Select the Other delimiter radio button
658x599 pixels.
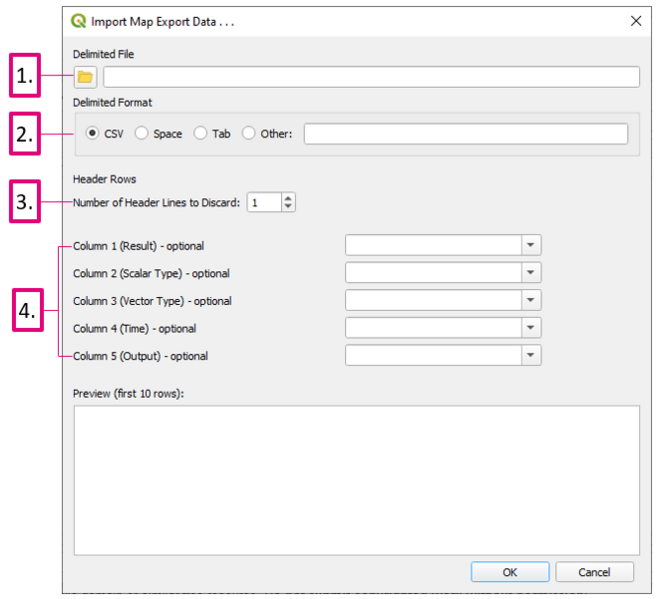click(x=249, y=134)
